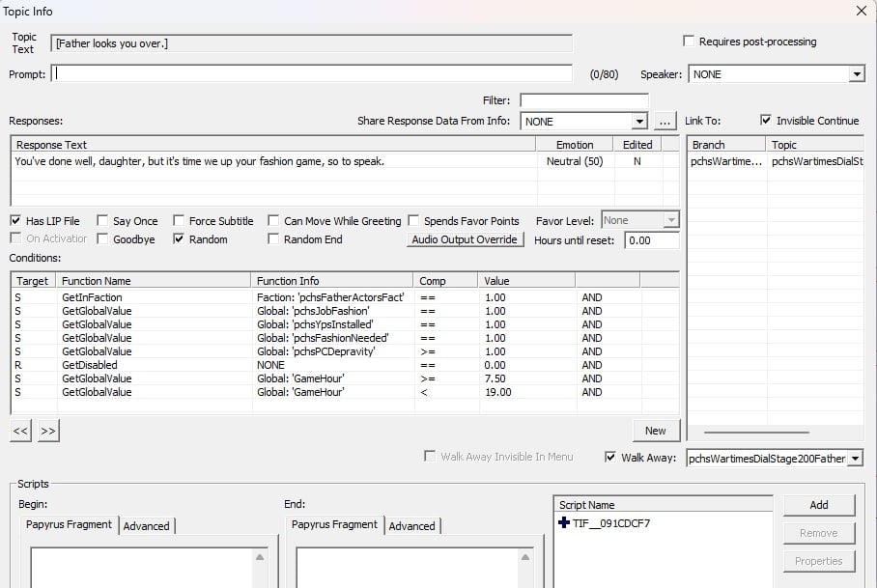The width and height of the screenshot is (877, 588).
Task: Enable Force Subtitle checkbox
Action: click(x=179, y=221)
